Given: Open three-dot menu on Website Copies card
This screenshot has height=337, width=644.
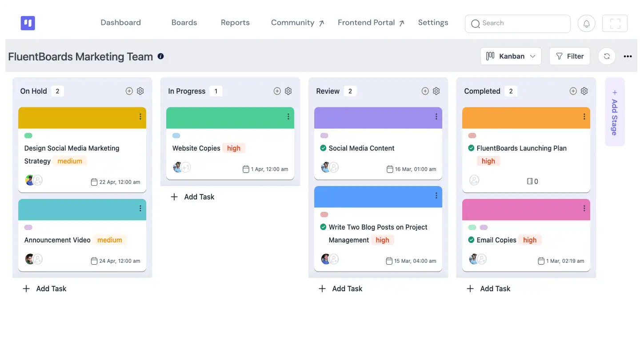Looking at the screenshot, I should [288, 117].
